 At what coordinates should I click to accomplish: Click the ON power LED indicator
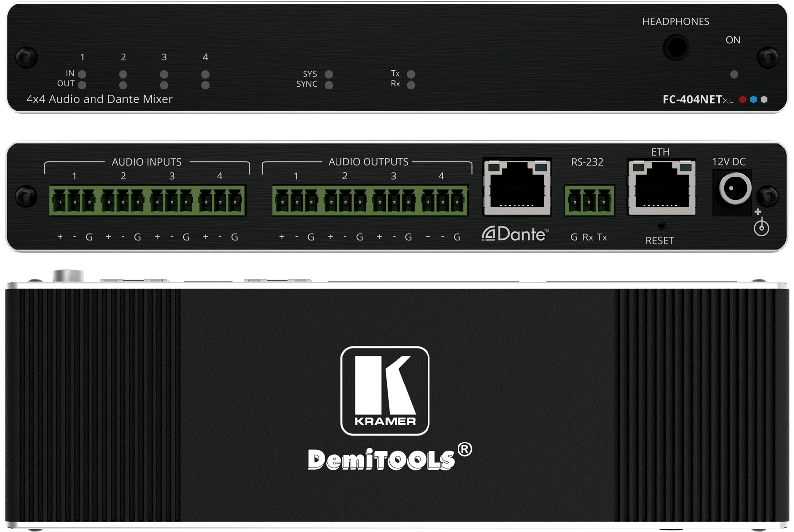click(x=734, y=75)
